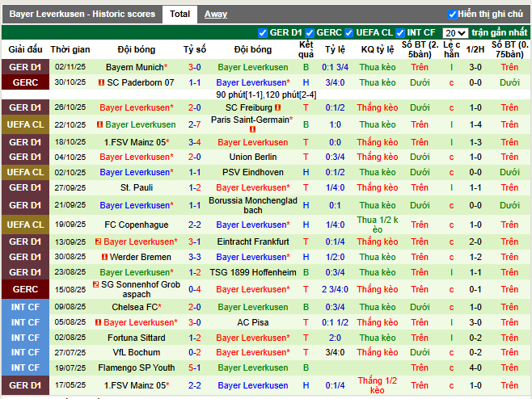
Task: Click red card icon beside Werder Bremen
Action: click(x=105, y=257)
